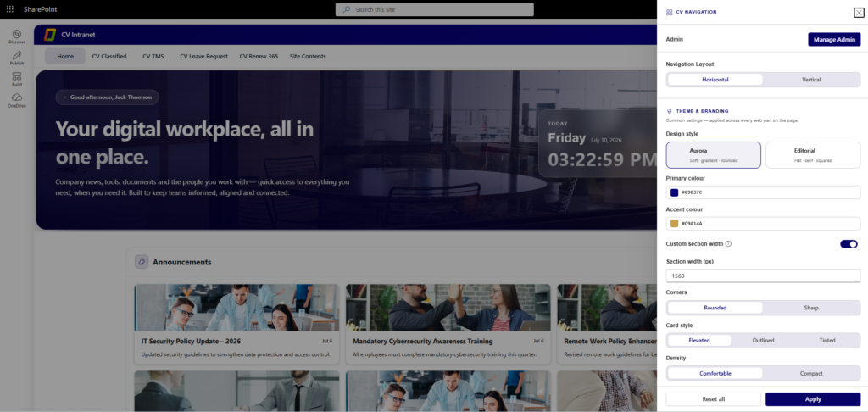Set density to Comfortable

715,373
